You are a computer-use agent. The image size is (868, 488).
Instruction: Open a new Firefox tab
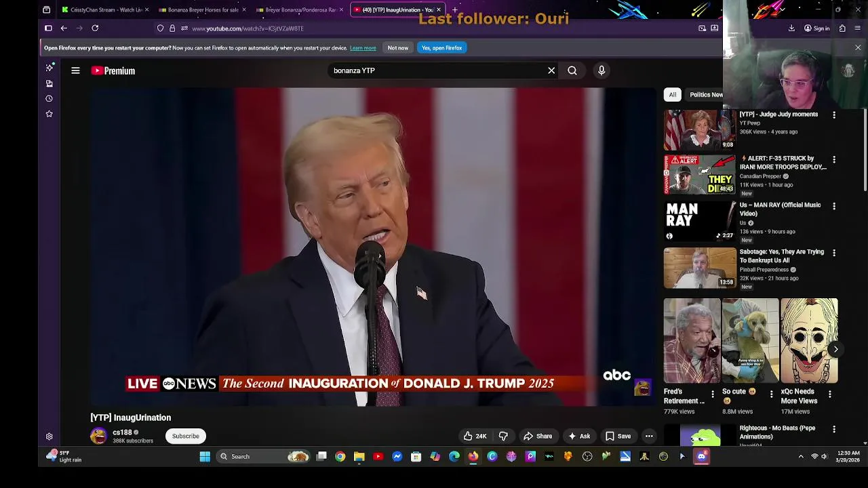(x=455, y=9)
